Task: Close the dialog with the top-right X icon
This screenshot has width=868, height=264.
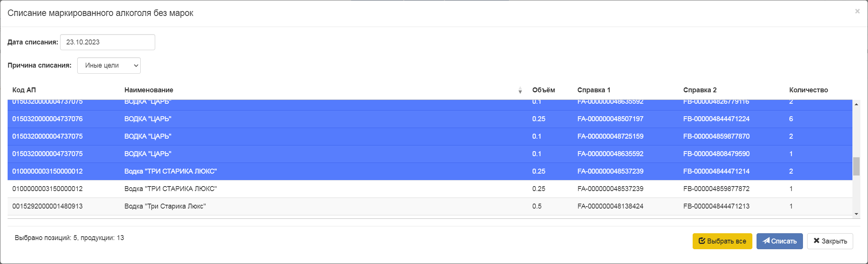Action: [857, 11]
